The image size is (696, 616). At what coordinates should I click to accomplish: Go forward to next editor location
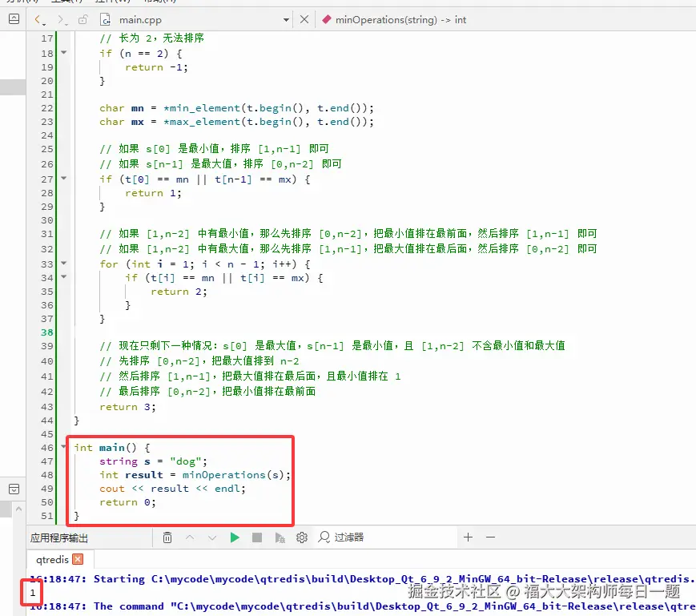62,19
